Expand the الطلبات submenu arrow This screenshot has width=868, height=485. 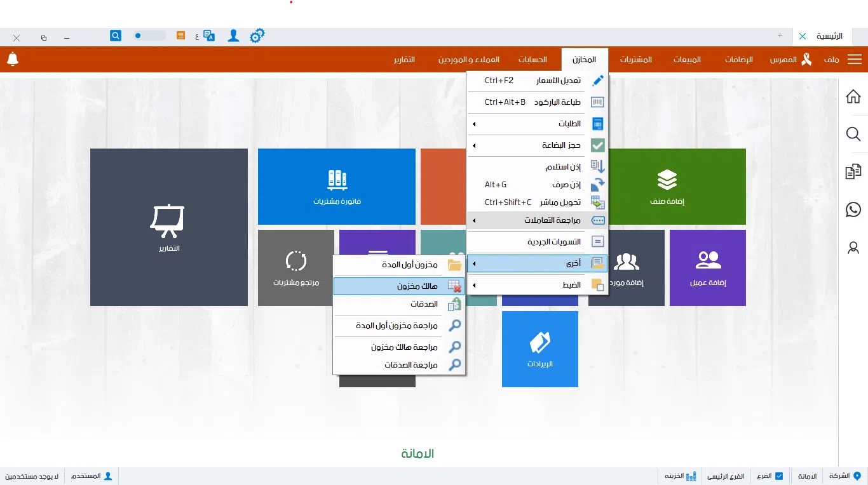coord(473,123)
